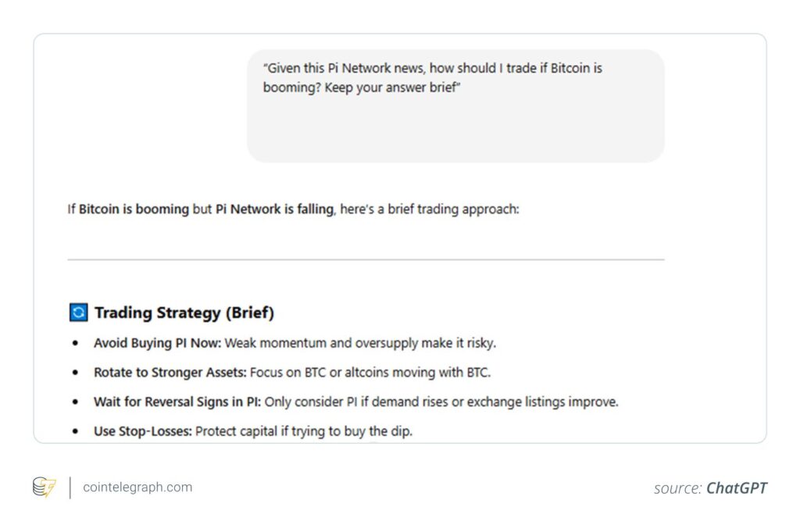Click the bullet dot before "Use Stop-Losses"
This screenshot has height=532, width=800.
(75, 432)
